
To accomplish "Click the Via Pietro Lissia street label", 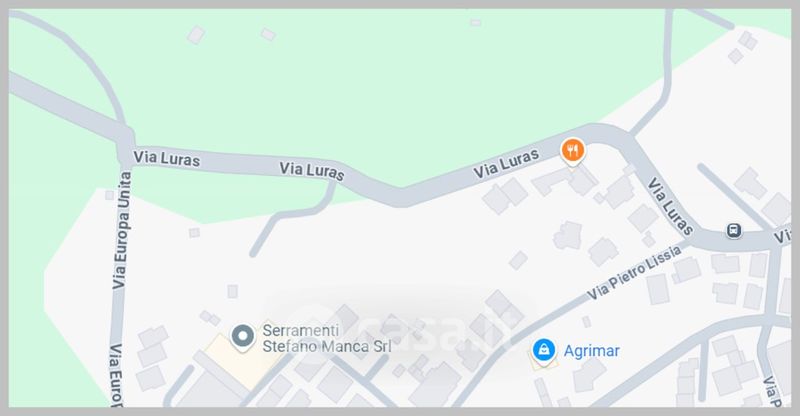I will coord(634,273).
